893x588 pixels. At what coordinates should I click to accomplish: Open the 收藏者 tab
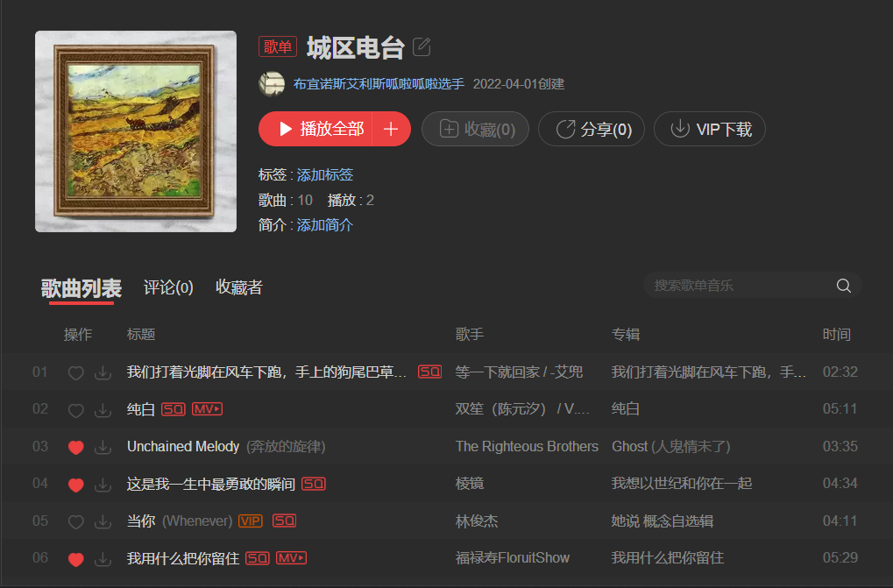click(x=238, y=287)
